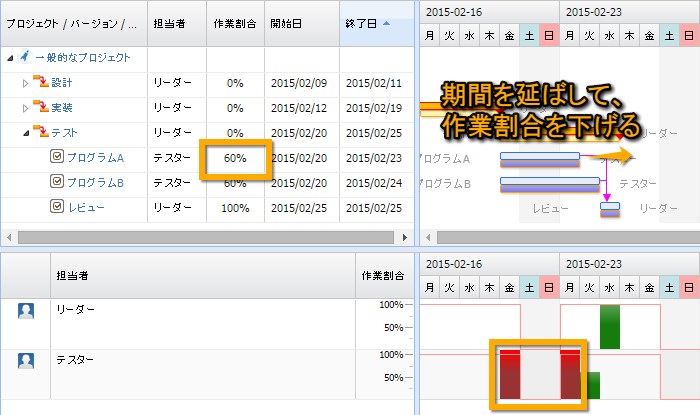Click the 一般的なプロジェクト project rocket icon

click(25, 57)
